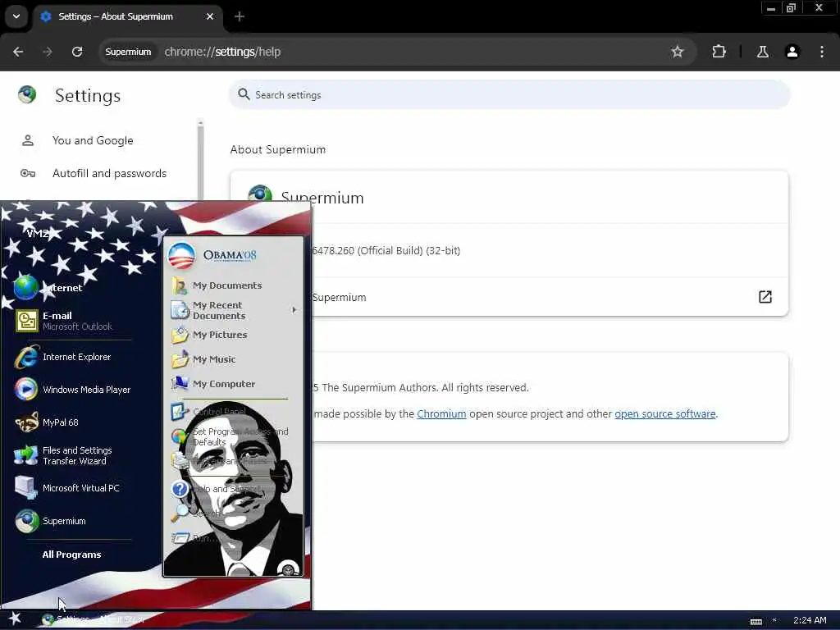
Task: Open Autofill and passwords settings section
Action: point(109,174)
